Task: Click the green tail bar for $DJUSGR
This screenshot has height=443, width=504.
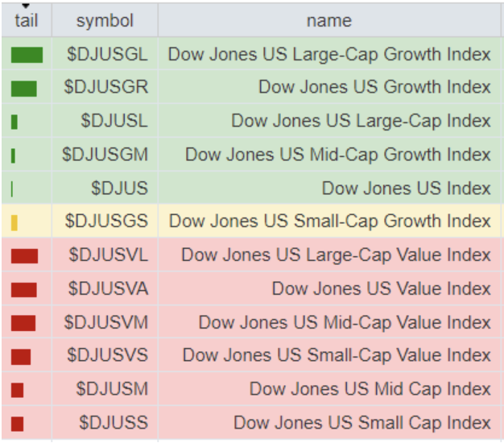Action: [x=24, y=88]
